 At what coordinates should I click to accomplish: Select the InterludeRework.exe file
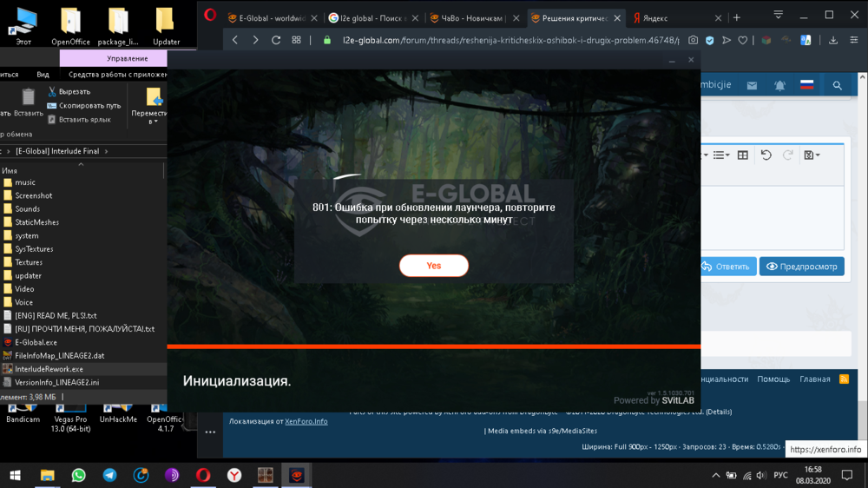click(x=49, y=369)
